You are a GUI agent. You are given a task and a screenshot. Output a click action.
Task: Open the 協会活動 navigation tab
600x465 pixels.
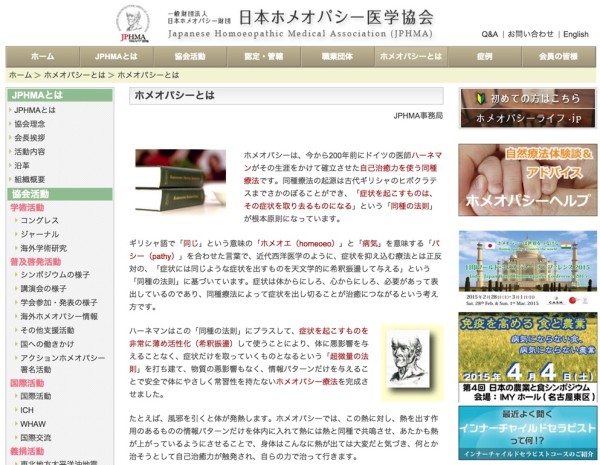190,57
